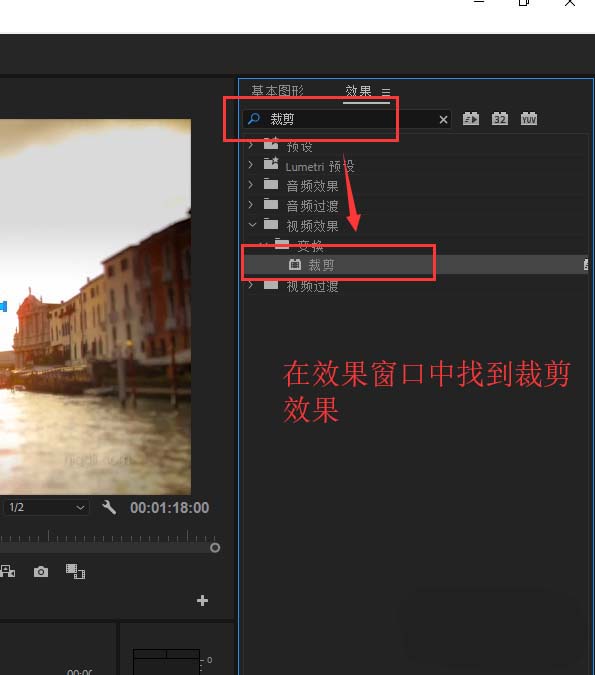Click the 预设 folder icon
The height and width of the screenshot is (675, 595).
tap(271, 143)
